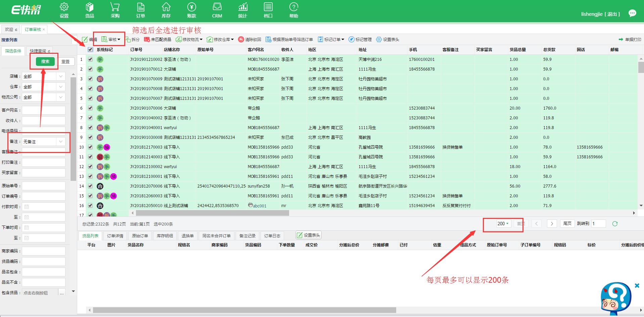The height and width of the screenshot is (317, 644).
Task: Select the 备注记录 tab
Action: [x=247, y=236]
